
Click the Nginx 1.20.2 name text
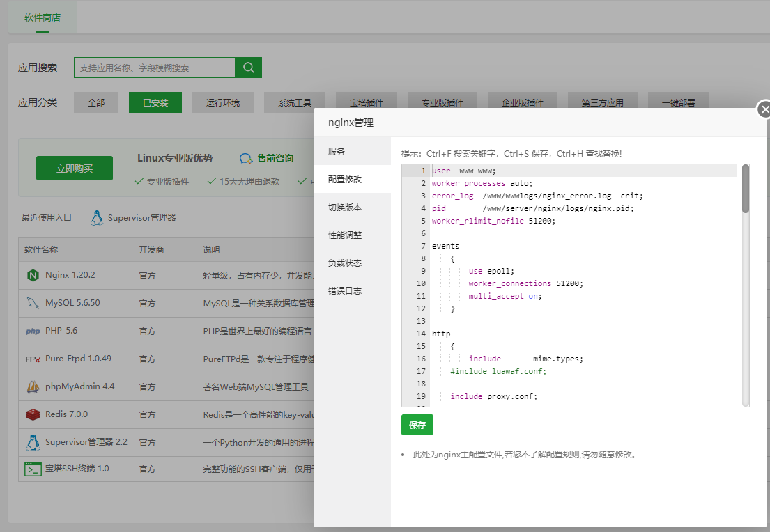70,275
